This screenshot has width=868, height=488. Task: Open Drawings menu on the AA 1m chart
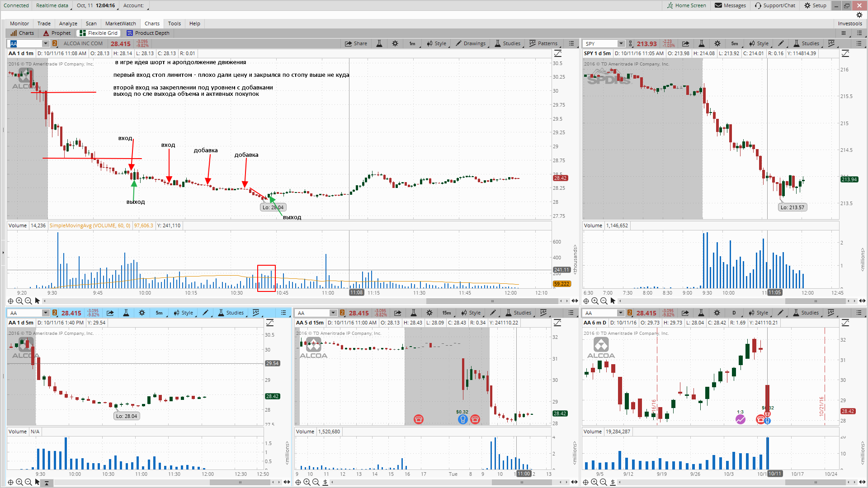[471, 43]
